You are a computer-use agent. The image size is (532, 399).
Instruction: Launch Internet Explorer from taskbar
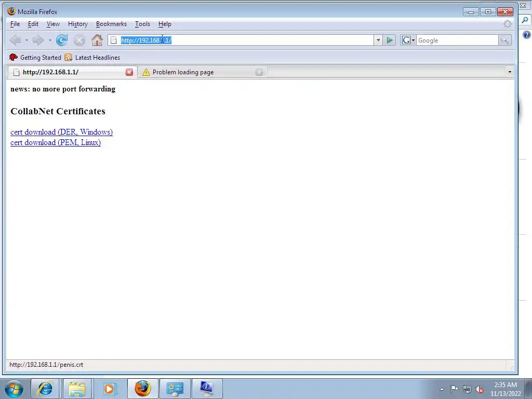point(45,389)
